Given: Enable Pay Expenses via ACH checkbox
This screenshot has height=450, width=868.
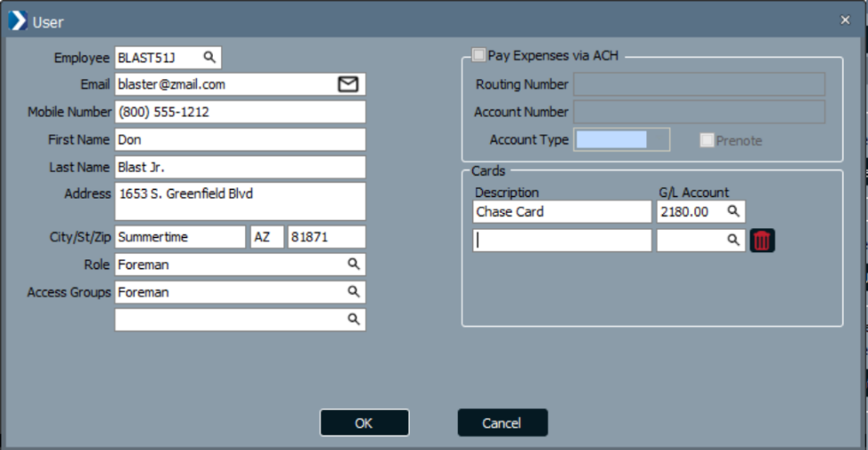Looking at the screenshot, I should 479,56.
